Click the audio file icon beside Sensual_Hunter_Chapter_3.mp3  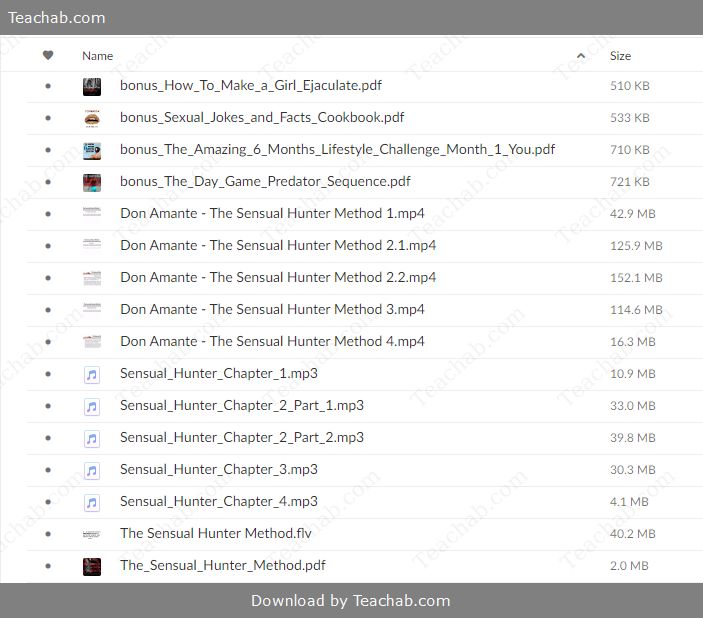coord(91,470)
